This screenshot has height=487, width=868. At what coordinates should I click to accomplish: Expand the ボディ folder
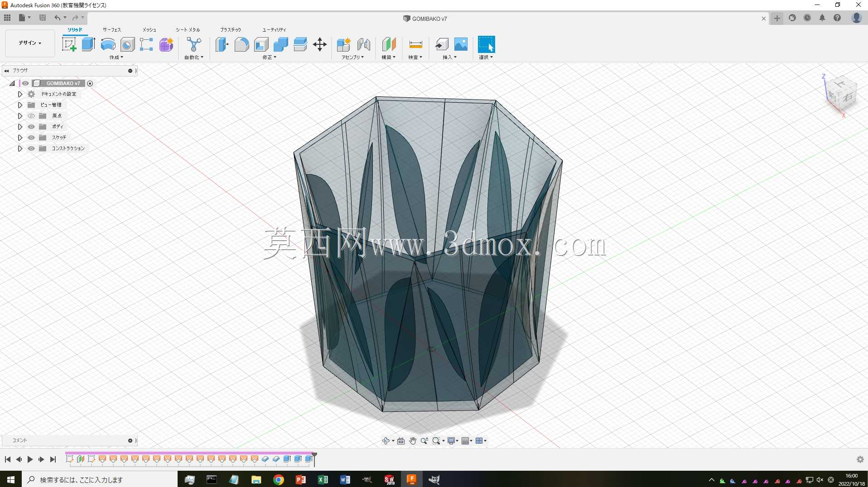20,127
